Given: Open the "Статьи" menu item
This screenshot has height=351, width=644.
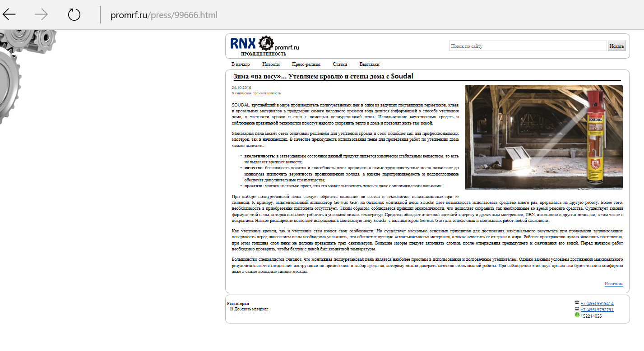Looking at the screenshot, I should point(340,64).
